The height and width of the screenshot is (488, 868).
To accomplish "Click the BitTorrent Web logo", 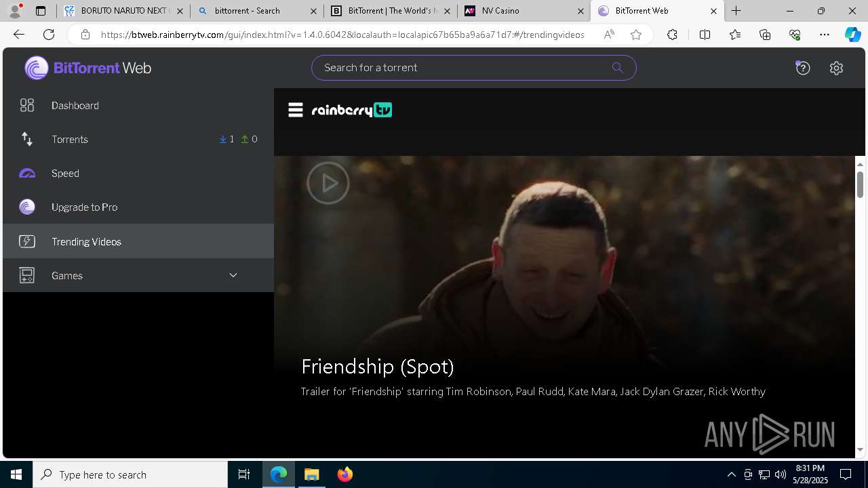I will coord(88,68).
